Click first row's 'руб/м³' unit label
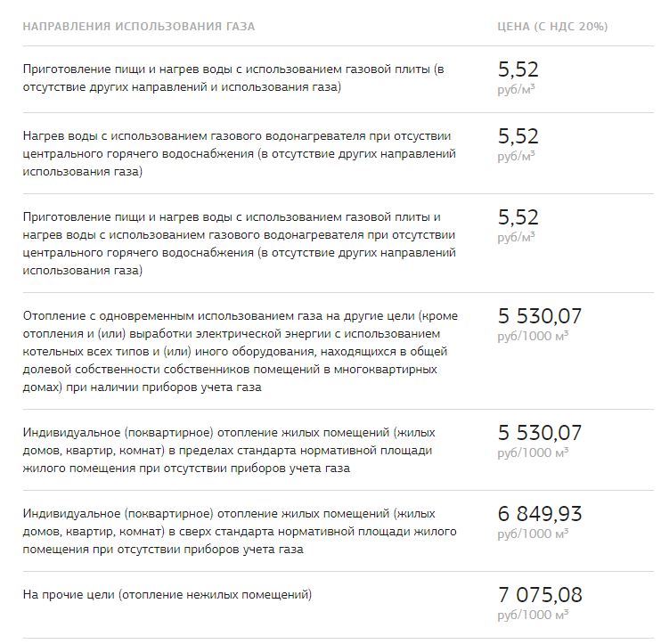This screenshot has width=661, height=644. [x=516, y=89]
